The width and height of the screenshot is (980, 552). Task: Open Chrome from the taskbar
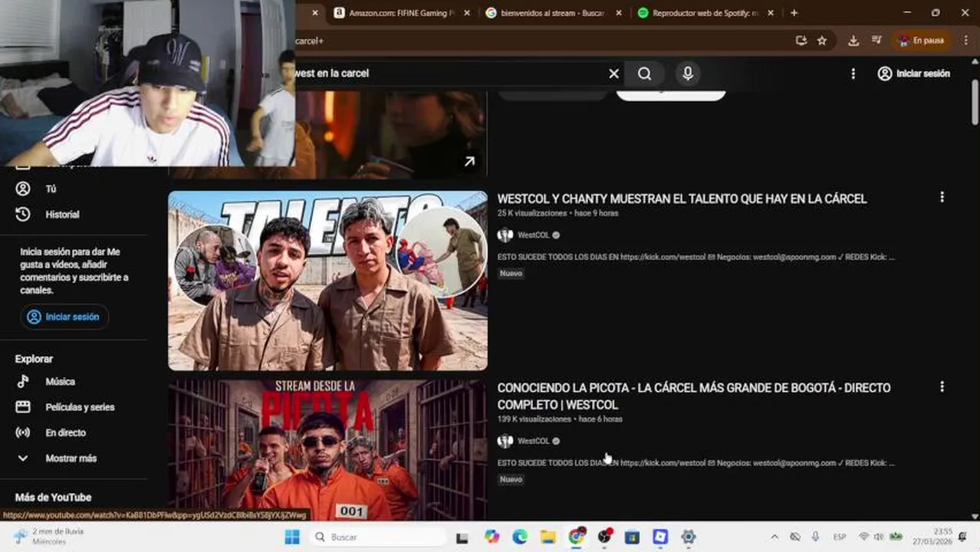[x=577, y=537]
